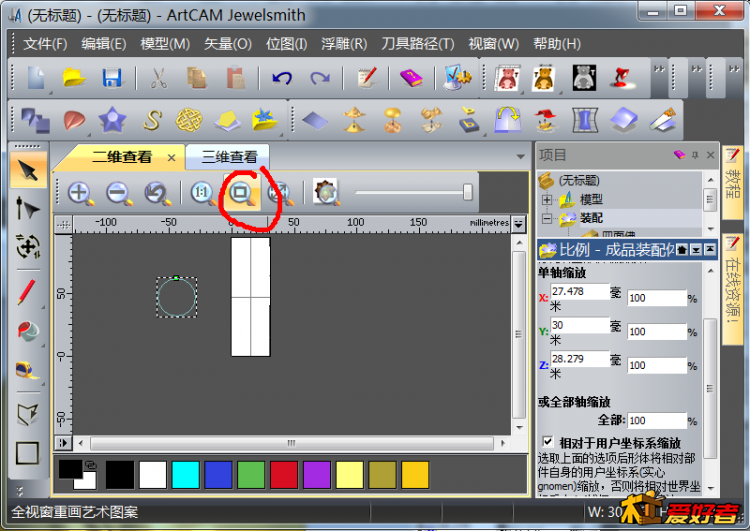750x531 pixels.
Task: Open the 编辑(E) menu
Action: click(104, 44)
